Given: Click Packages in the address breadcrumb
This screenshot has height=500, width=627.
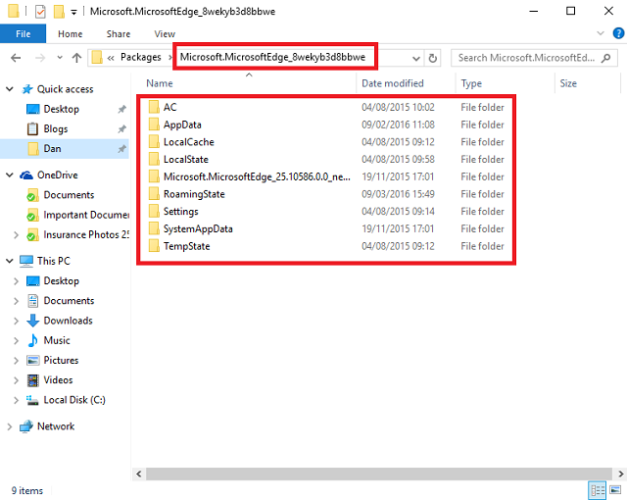Looking at the screenshot, I should click(141, 57).
